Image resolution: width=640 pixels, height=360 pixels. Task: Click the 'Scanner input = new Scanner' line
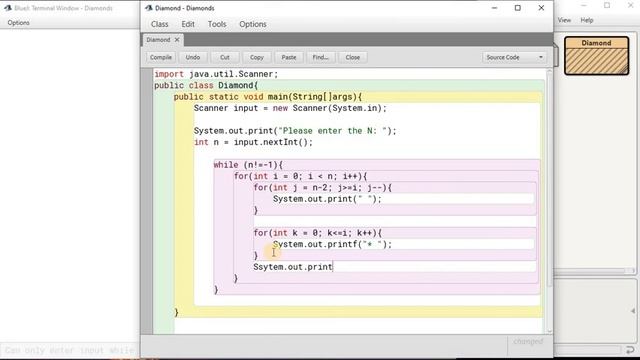click(x=290, y=108)
